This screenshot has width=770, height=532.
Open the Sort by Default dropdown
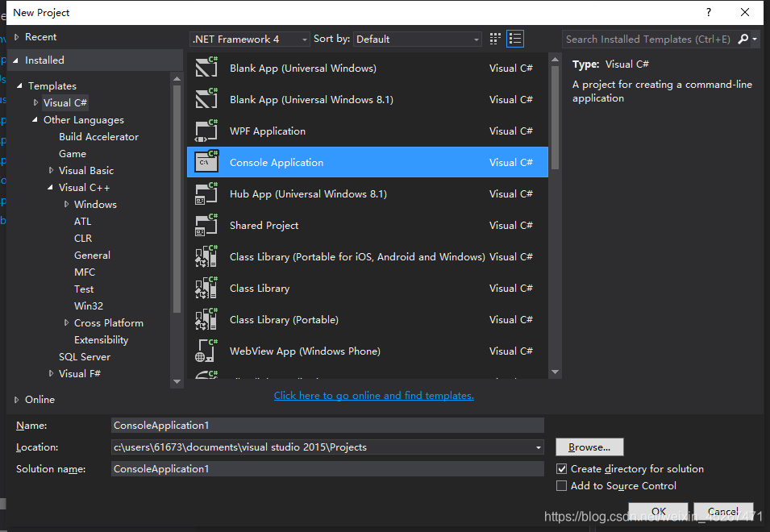[418, 39]
